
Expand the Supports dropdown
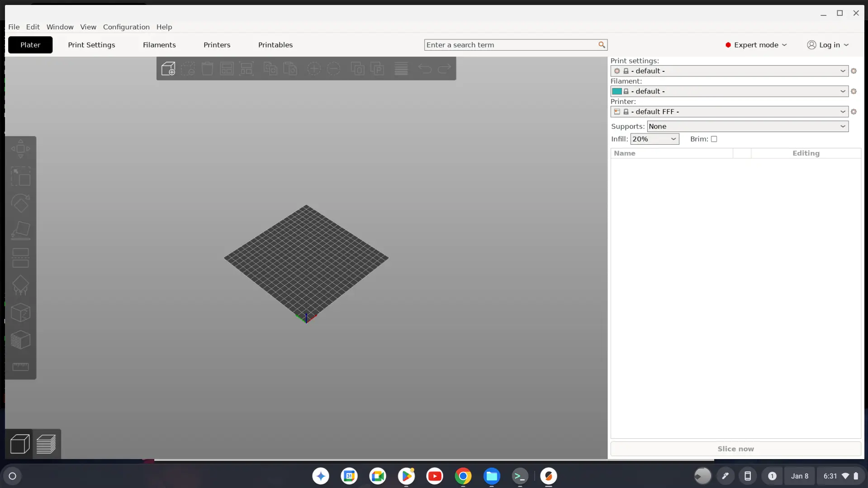coord(747,127)
